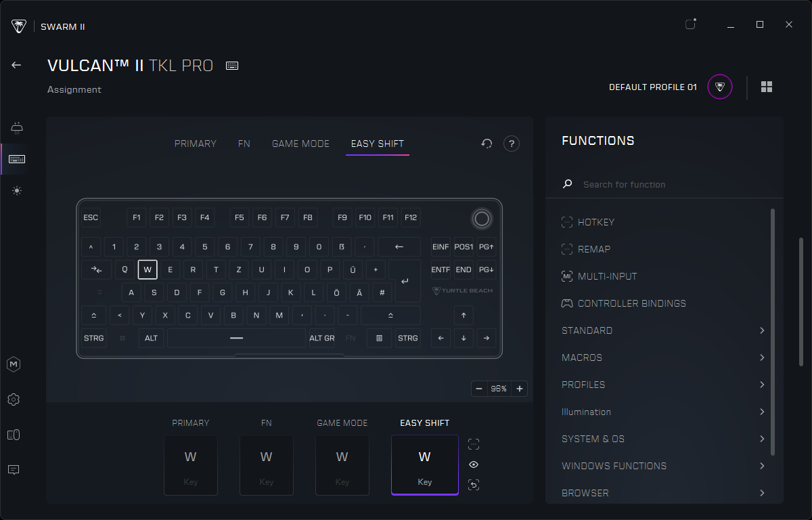Switch to the GAME MODE tab
Viewport: 812px width, 520px height.
pyautogui.click(x=300, y=144)
